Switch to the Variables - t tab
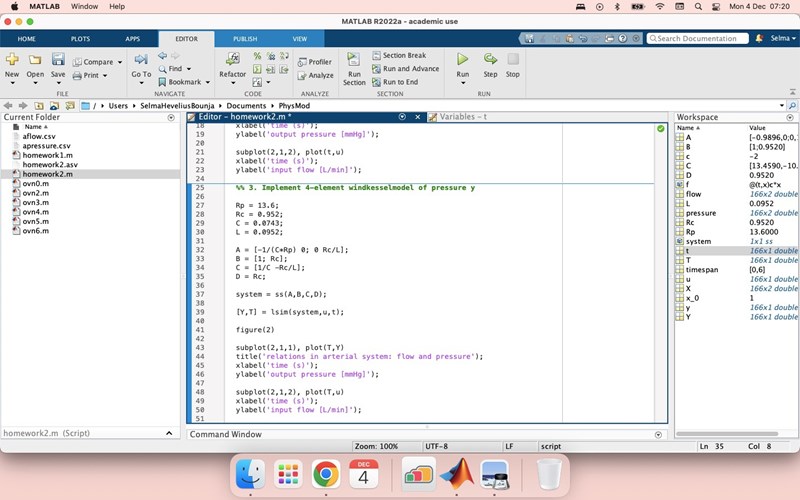 [462, 117]
